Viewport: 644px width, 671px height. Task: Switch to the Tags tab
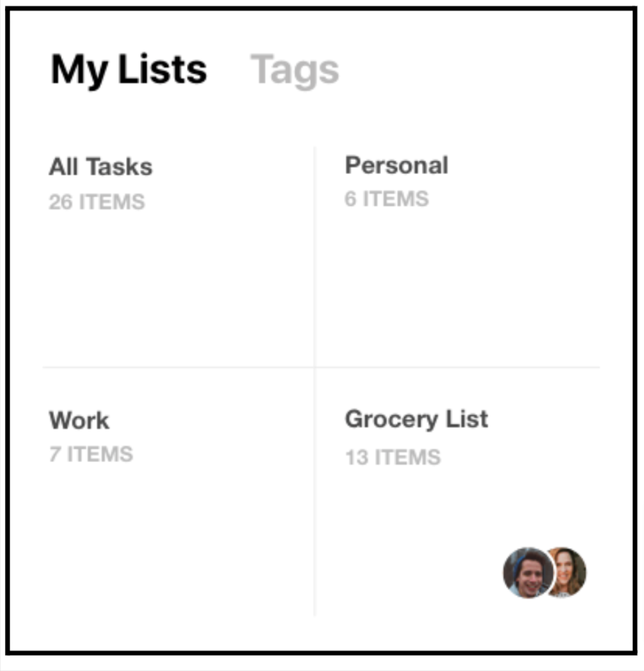[x=297, y=69]
